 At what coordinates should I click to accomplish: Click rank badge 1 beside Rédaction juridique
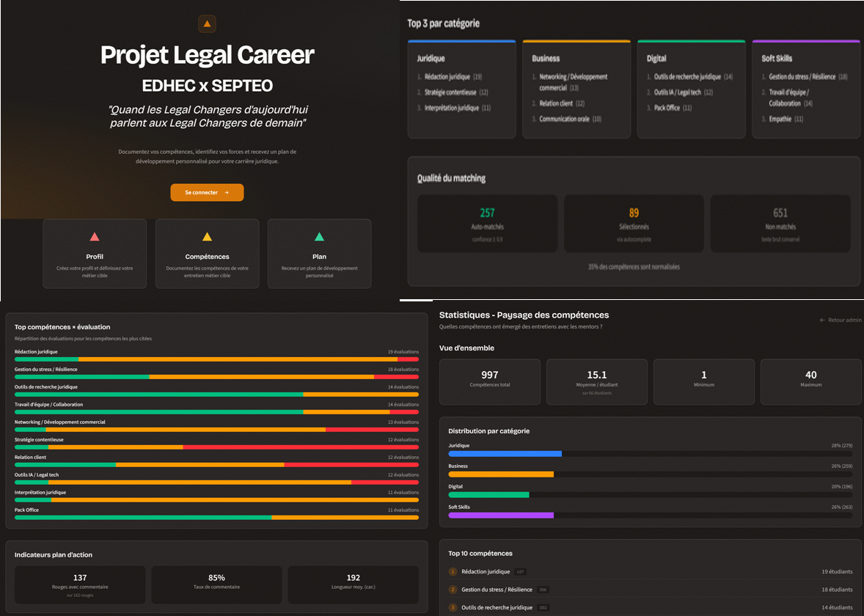pos(453,571)
